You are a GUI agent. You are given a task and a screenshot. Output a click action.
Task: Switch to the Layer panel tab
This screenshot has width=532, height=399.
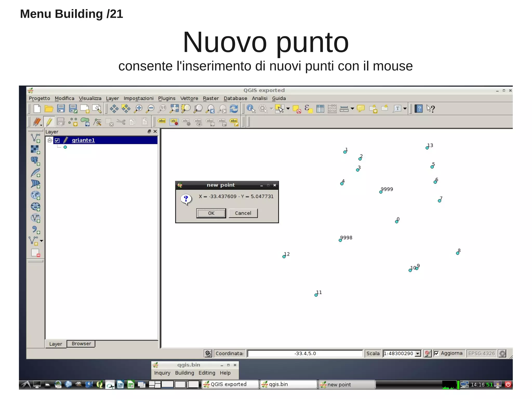[56, 344]
